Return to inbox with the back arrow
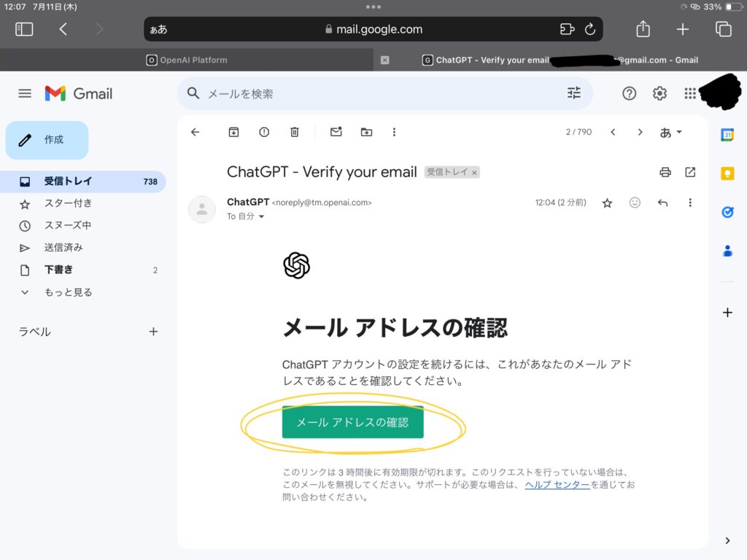This screenshot has height=560, width=747. point(196,132)
